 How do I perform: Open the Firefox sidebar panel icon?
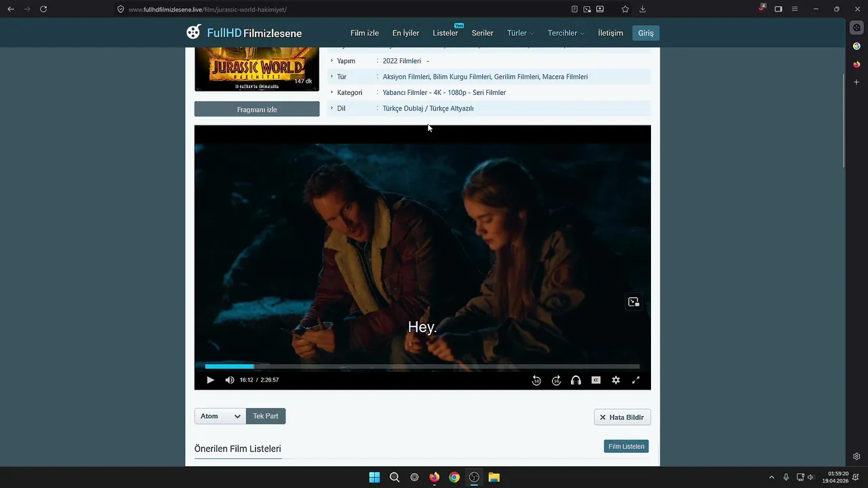[856, 64]
